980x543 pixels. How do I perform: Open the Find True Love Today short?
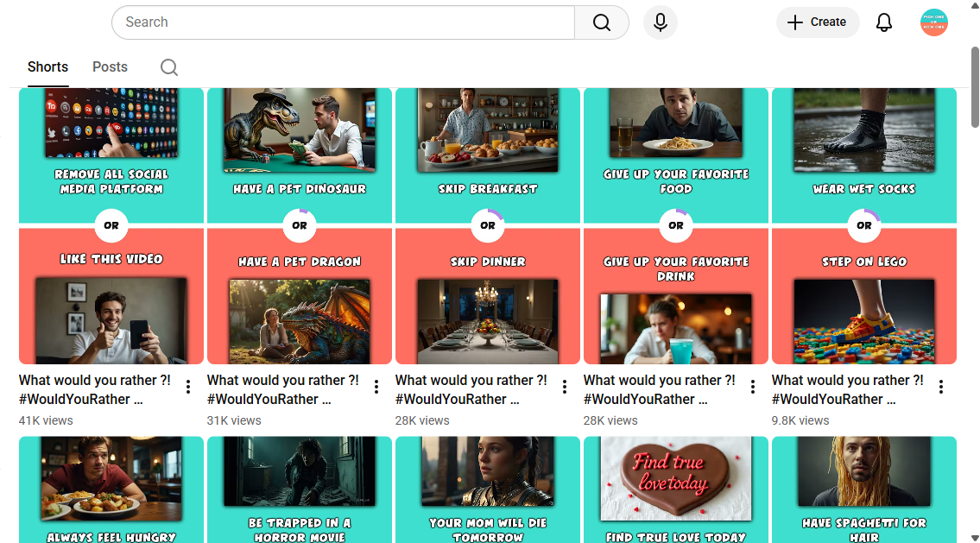(x=675, y=489)
